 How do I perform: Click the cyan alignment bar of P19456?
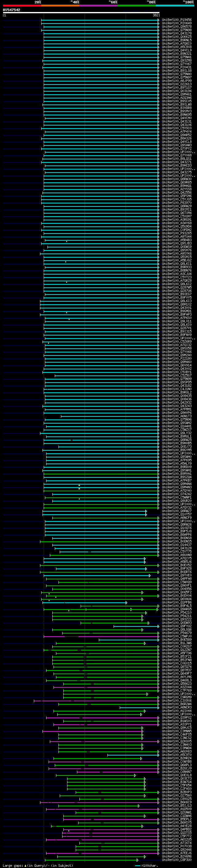(100, 20)
